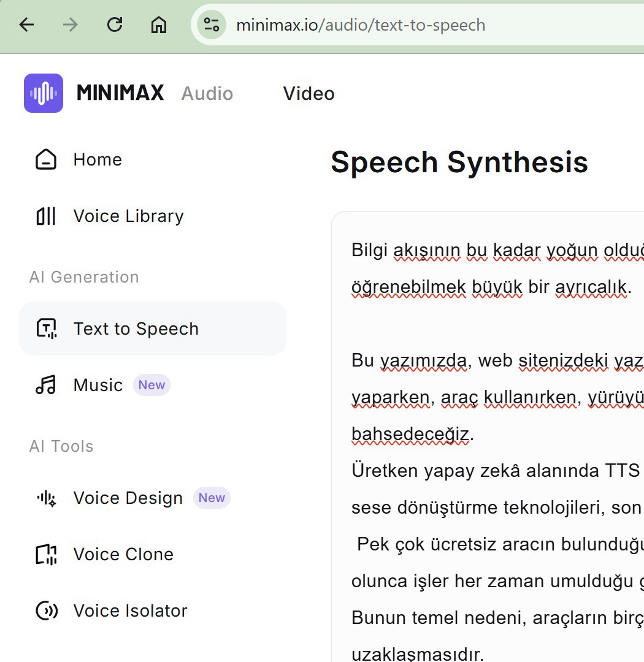Screen dimensions: 644x662
Task: Click the purple MiniMax logo icon
Action: tap(44, 93)
